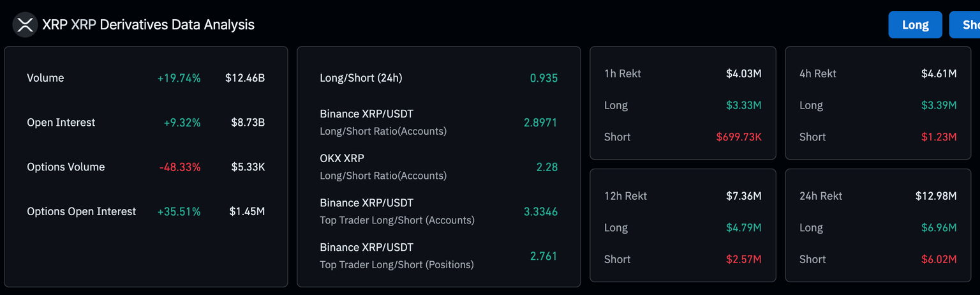Click the 1h Short liquidation $699.73K
Image resolution: width=980 pixels, height=295 pixels.
pos(738,137)
